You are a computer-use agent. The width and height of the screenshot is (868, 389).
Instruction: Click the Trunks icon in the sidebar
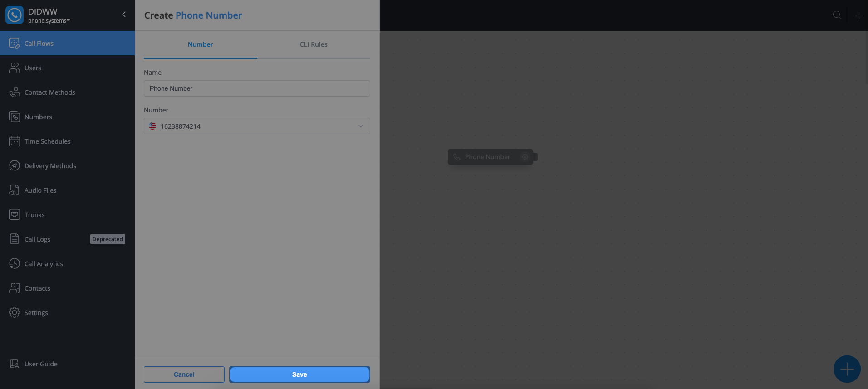tap(15, 214)
